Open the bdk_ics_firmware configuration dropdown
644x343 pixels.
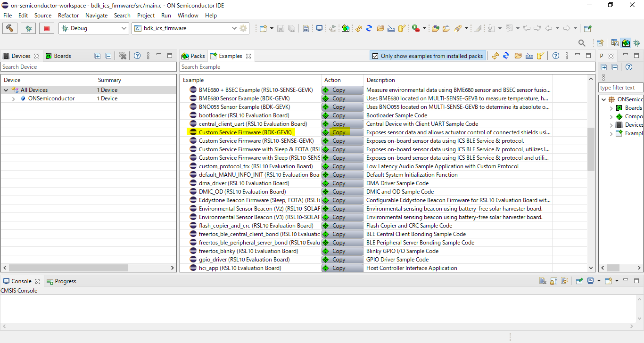point(234,28)
